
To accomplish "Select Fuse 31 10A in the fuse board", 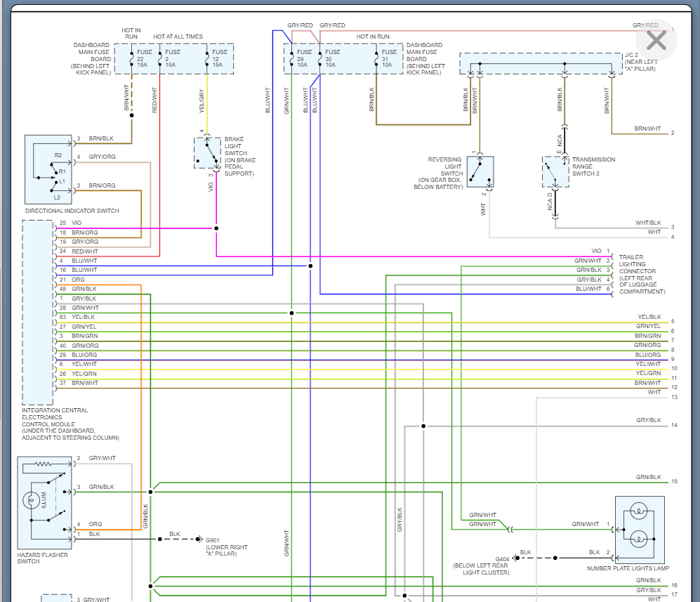I will coord(382,58).
